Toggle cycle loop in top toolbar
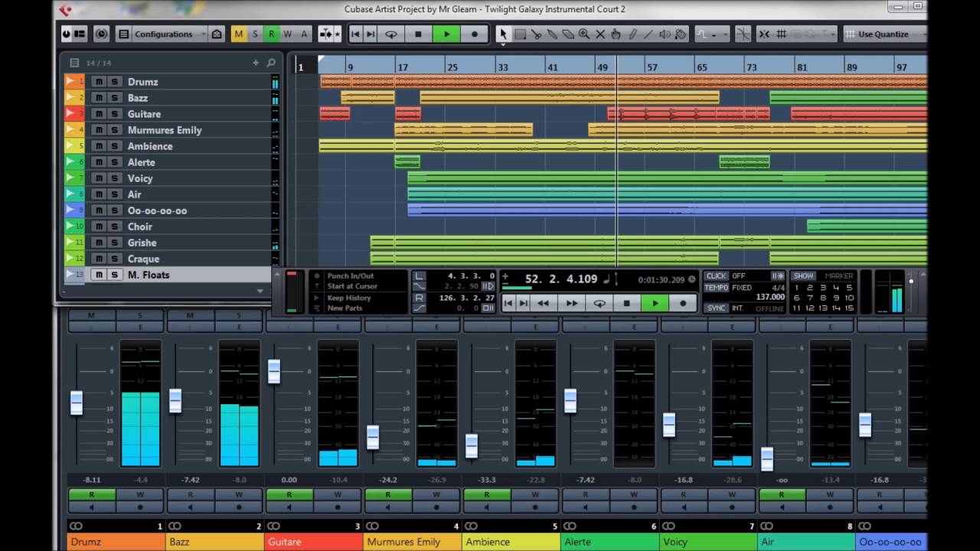 click(x=390, y=34)
